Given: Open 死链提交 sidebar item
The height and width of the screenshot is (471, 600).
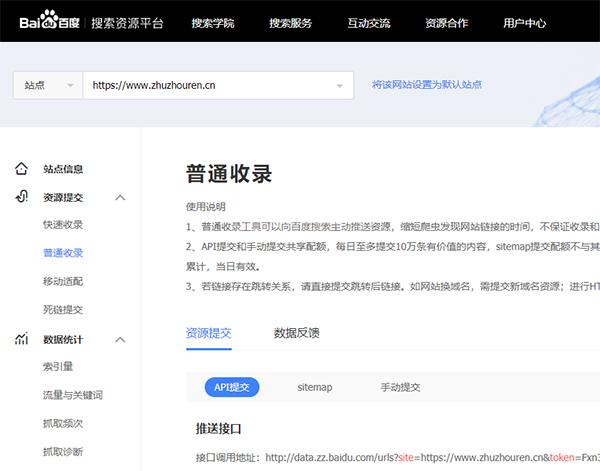Looking at the screenshot, I should 63,310.
